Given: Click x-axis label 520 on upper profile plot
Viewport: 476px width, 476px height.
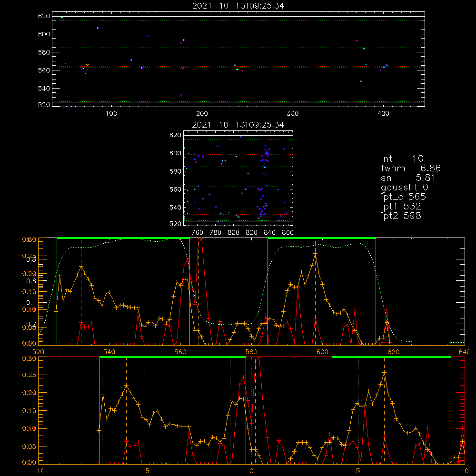Looking at the screenshot, I should (x=38, y=352).
